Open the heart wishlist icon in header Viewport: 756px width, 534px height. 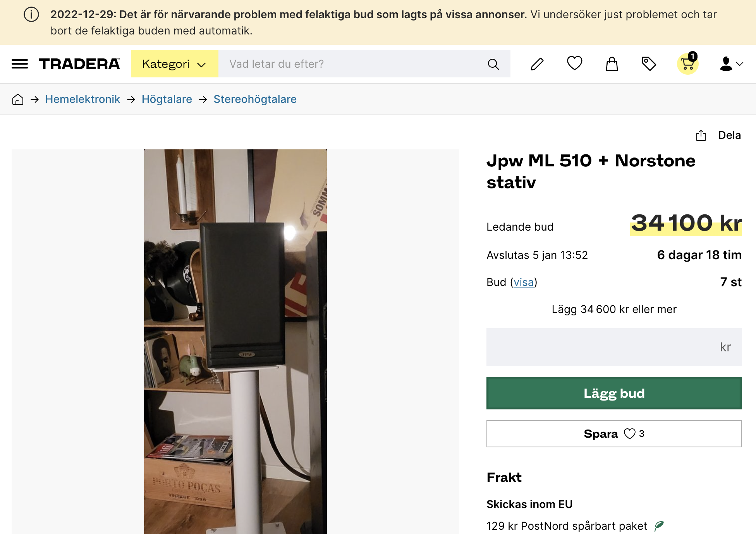(574, 63)
